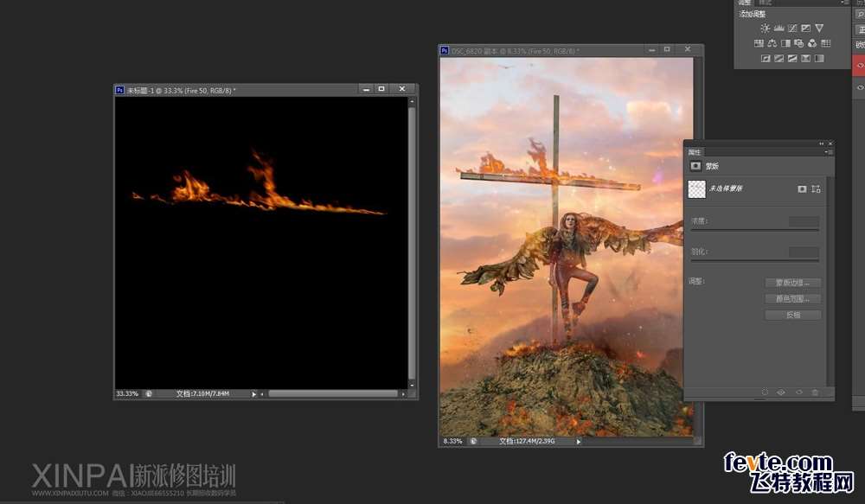The width and height of the screenshot is (865, 504).
Task: Add a Channel Mixer adjustment (three circles)
Action: [812, 43]
